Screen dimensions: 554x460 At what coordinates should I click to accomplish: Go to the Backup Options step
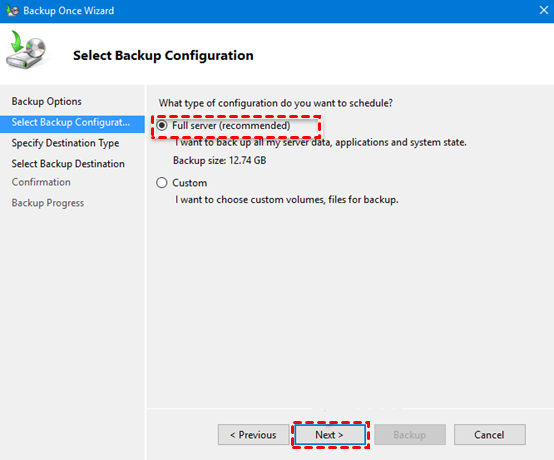[x=47, y=101]
